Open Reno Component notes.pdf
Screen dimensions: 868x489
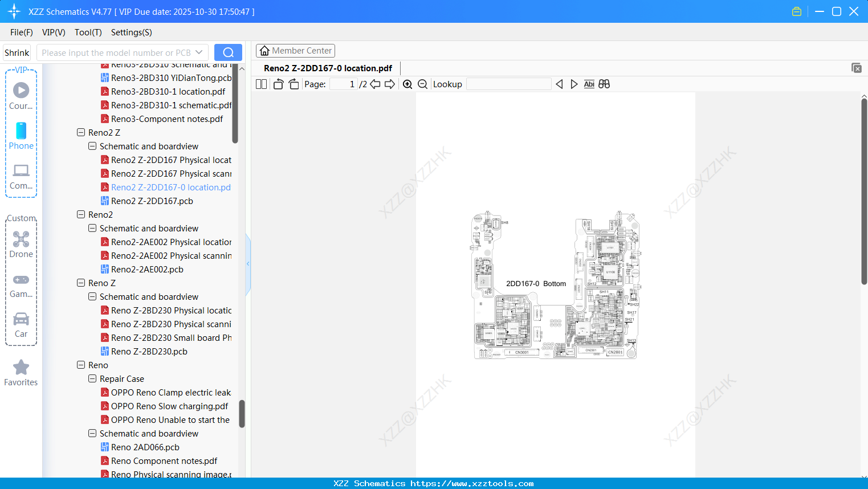pos(164,461)
